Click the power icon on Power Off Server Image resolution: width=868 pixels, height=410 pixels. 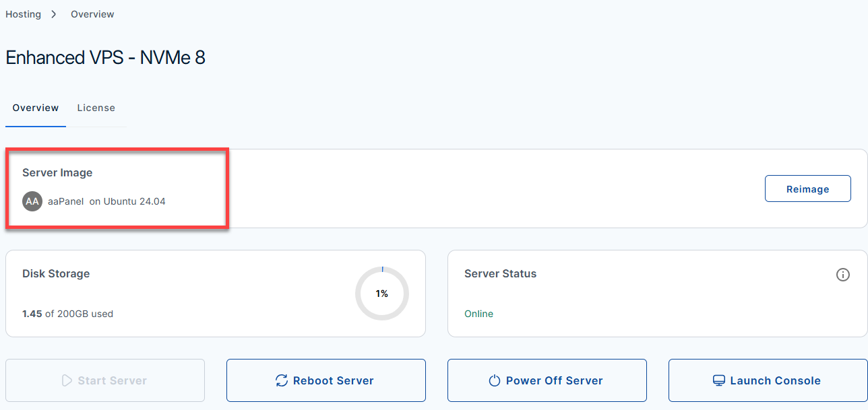click(x=495, y=380)
